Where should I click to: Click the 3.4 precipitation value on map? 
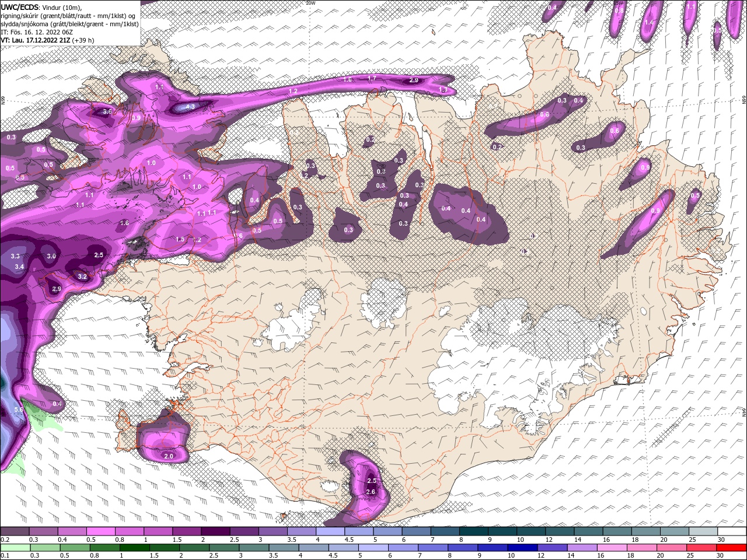click(x=19, y=267)
